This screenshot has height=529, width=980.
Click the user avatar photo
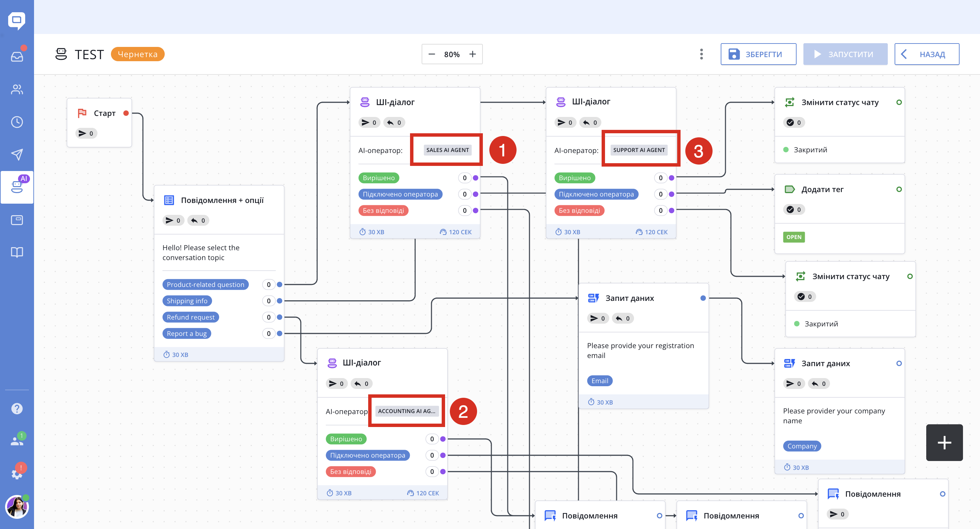(17, 507)
